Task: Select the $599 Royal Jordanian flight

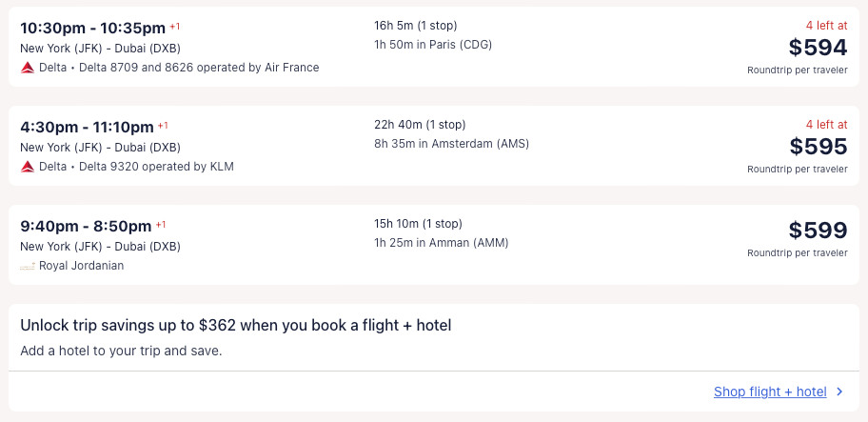Action: point(433,245)
